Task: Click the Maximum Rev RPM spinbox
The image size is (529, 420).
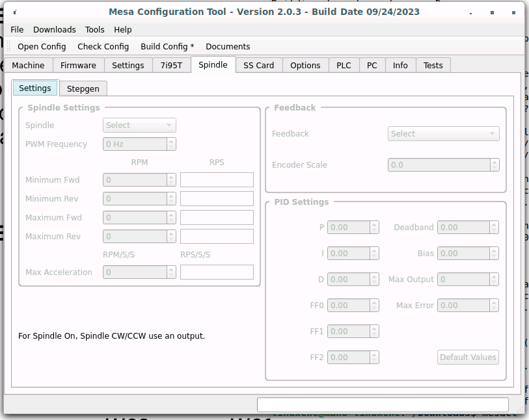Action: click(139, 237)
